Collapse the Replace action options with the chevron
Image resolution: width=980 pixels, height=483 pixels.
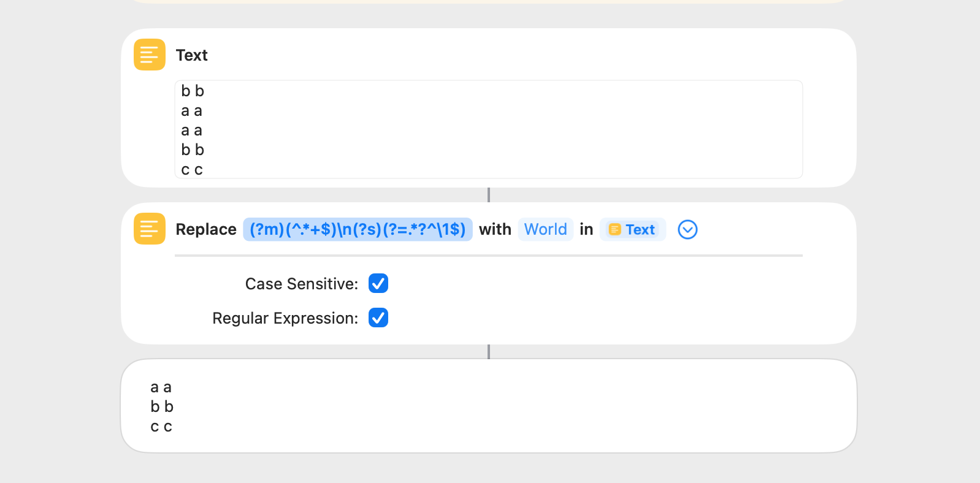687,229
